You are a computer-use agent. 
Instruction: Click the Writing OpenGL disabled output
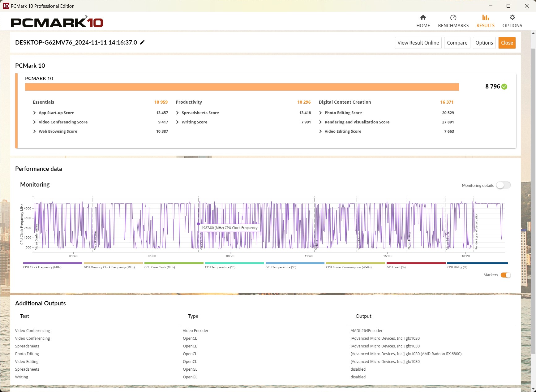(x=358, y=377)
